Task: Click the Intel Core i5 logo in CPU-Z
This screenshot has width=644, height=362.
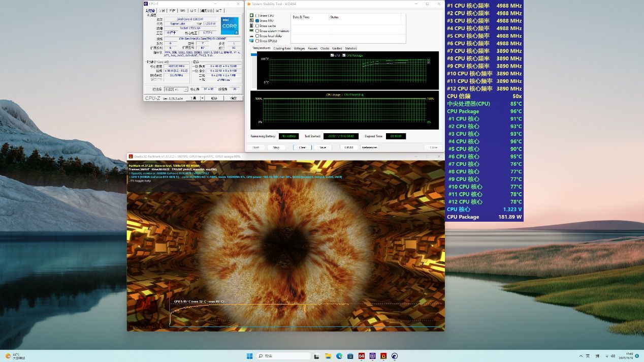Action: pos(230,26)
